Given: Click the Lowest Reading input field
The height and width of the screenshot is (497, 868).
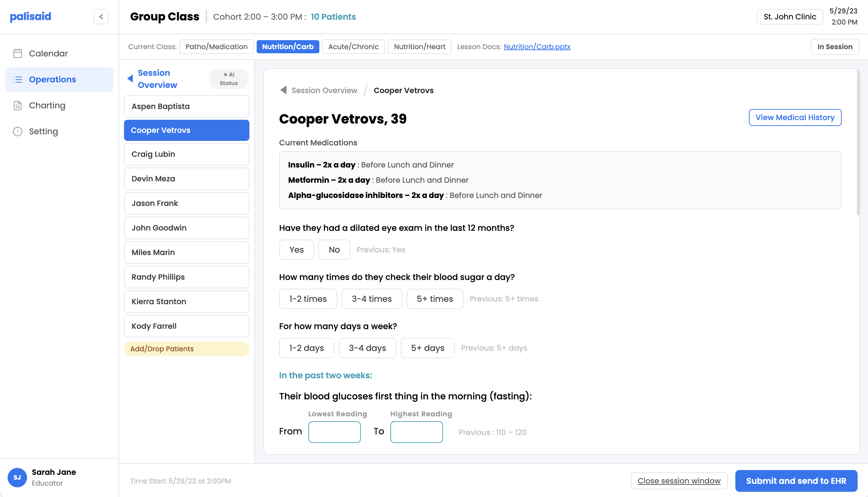Looking at the screenshot, I should point(335,432).
